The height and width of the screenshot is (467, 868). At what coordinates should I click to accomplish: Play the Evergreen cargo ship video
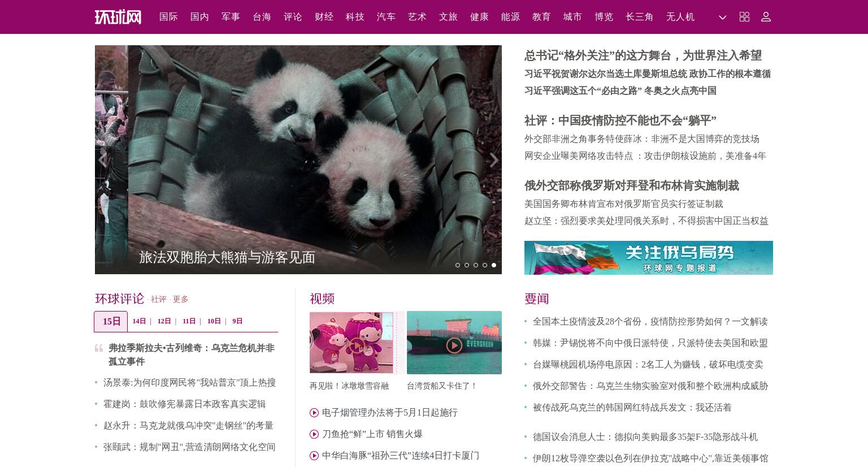454,345
